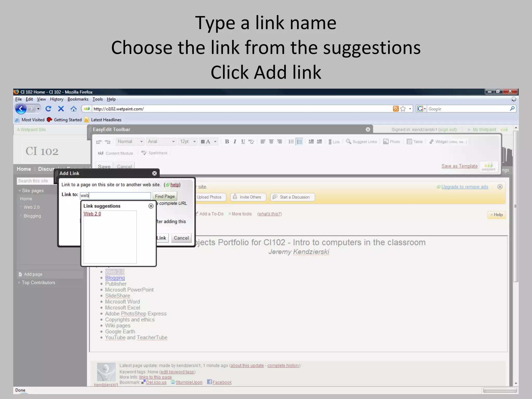Click the Google search box
532x399 pixels.
pos(468,109)
